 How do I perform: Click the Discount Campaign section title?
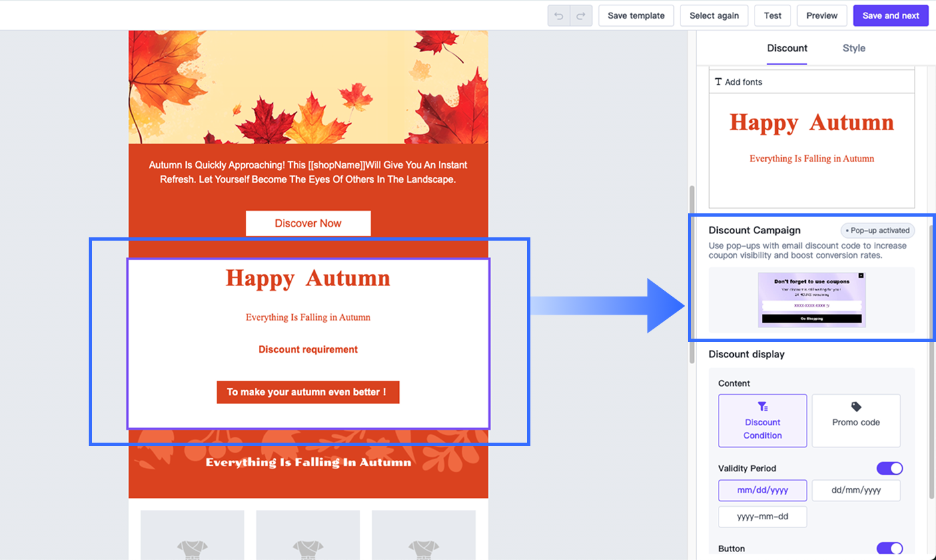pos(755,230)
